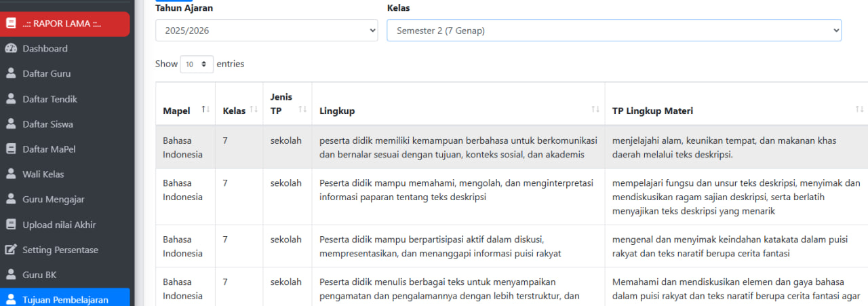Click the RAPOR LAMA book icon
868x306 pixels.
click(10, 24)
